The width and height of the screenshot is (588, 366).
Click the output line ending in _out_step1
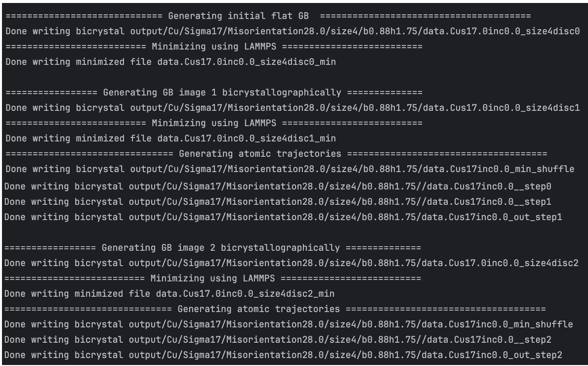tap(283, 217)
